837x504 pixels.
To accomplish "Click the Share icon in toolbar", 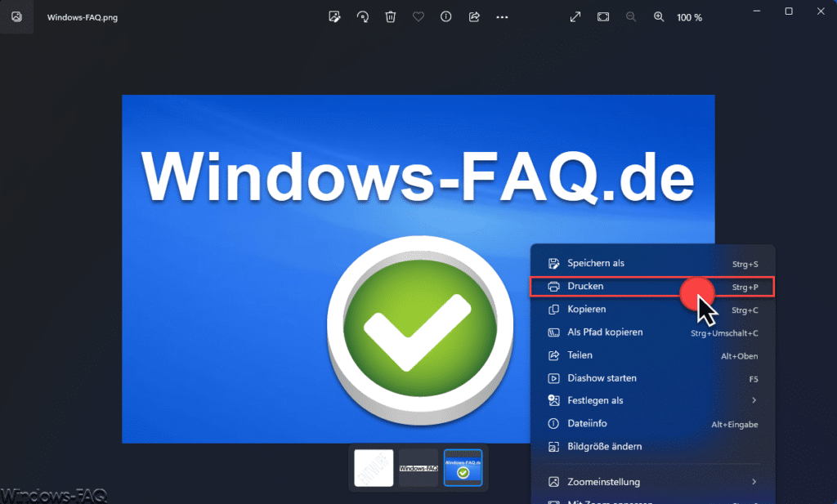I will (x=474, y=17).
